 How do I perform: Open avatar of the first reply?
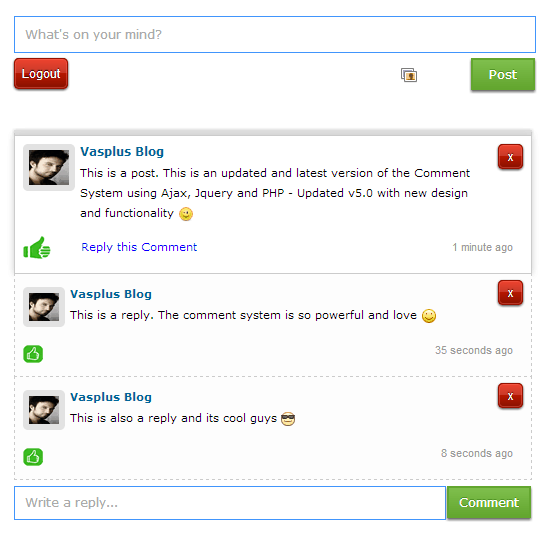tap(44, 307)
